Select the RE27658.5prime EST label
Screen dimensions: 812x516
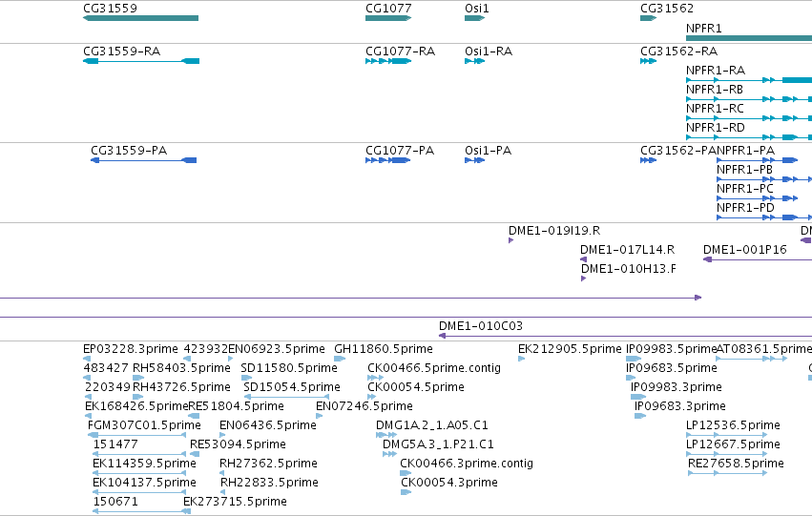[736, 464]
